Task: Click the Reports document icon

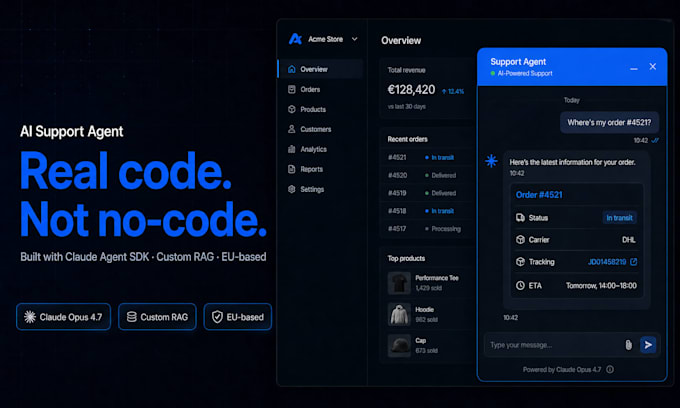Action: [x=291, y=169]
